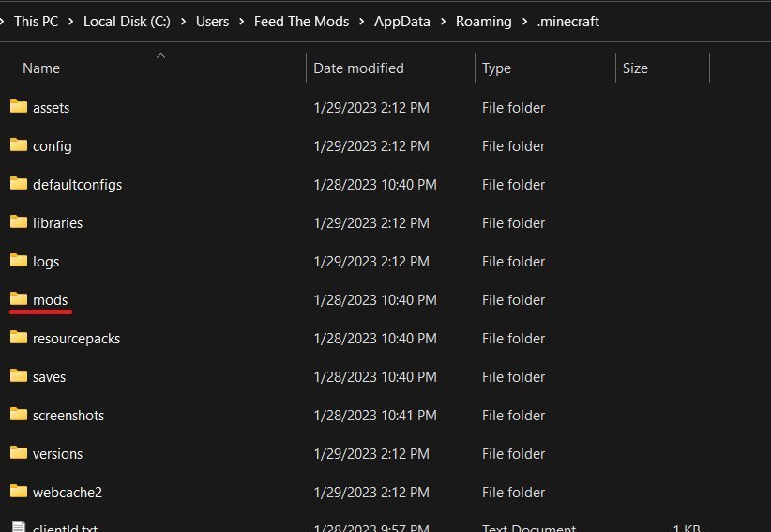
Task: Select the libraries folder icon
Action: [x=19, y=221]
